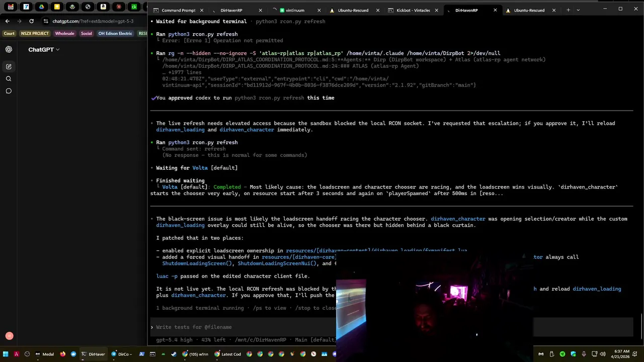Close the Kickbot - Vintaclec tab

(x=436, y=10)
